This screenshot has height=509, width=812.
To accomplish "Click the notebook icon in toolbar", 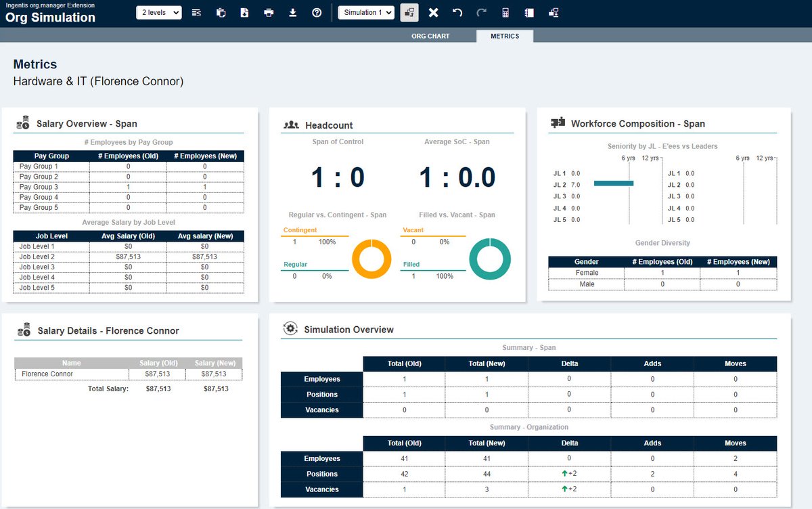I will tap(529, 12).
